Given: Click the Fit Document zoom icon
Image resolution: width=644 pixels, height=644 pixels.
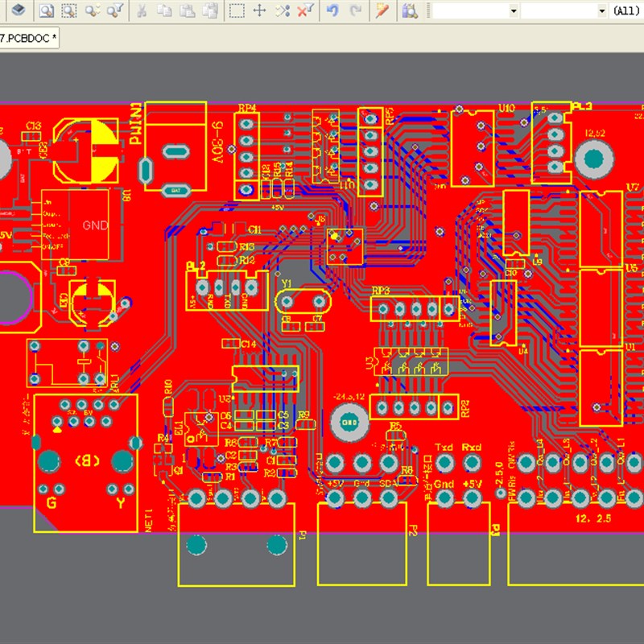Looking at the screenshot, I should [x=47, y=10].
